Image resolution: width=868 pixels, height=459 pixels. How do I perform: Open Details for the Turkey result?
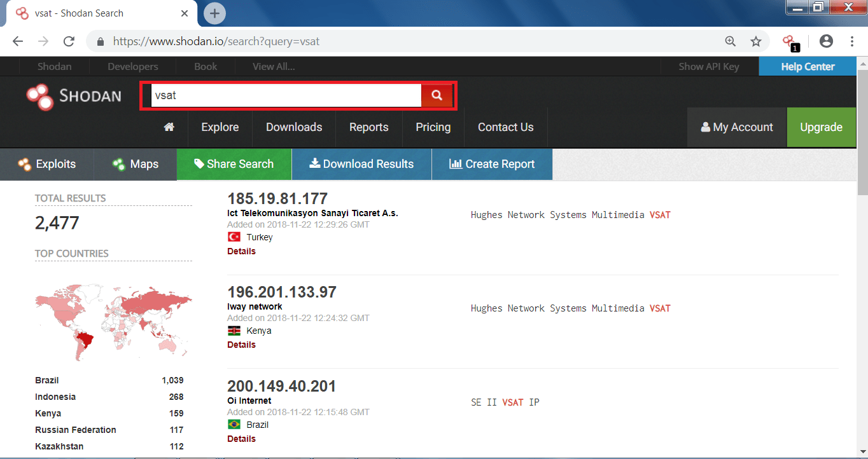(241, 251)
